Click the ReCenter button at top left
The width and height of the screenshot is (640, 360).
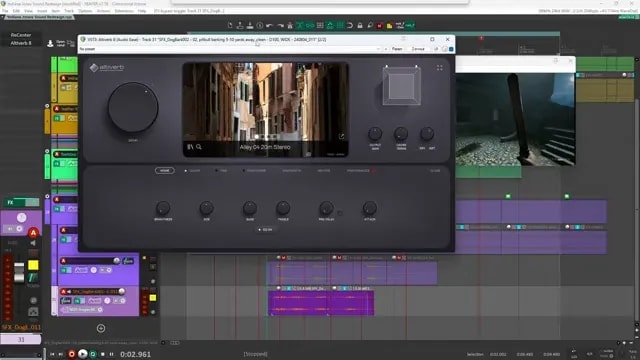point(21,35)
